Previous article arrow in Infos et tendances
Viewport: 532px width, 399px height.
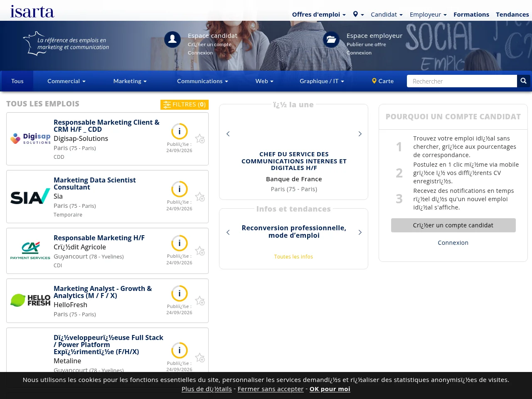click(228, 232)
